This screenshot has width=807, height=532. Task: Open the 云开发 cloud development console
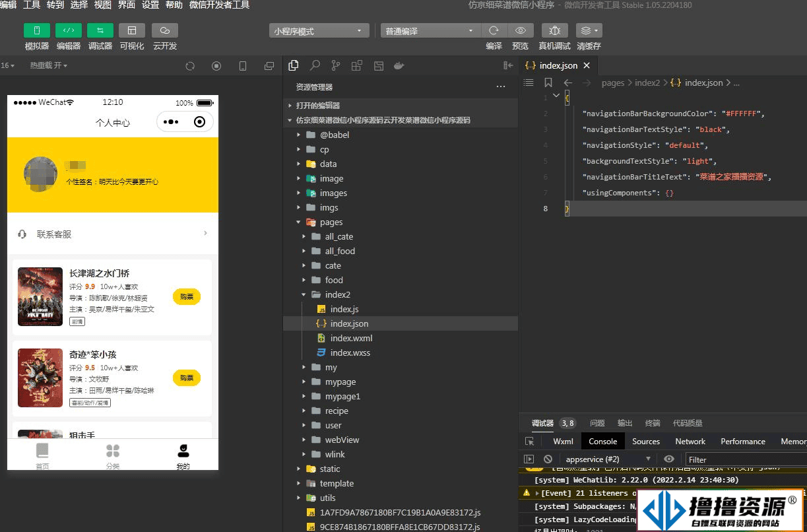click(165, 30)
